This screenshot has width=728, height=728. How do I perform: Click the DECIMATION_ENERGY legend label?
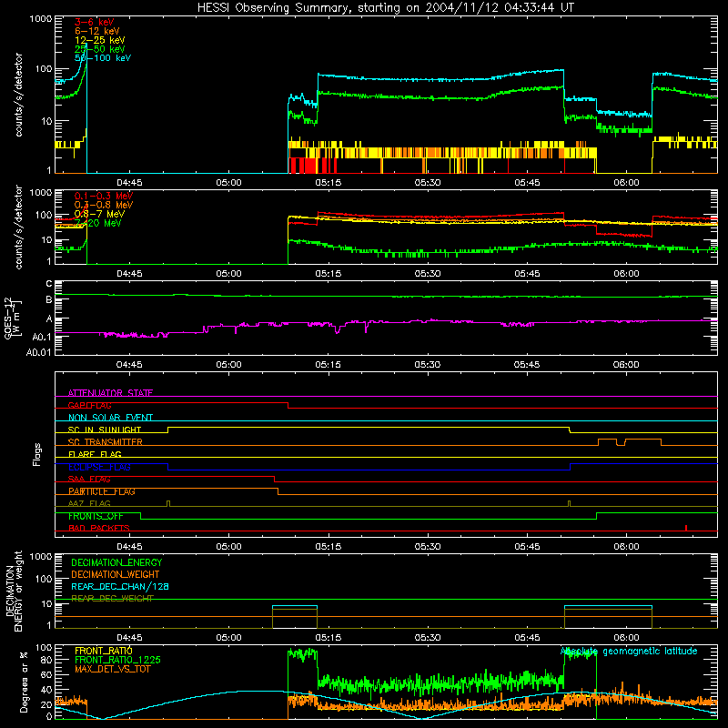click(116, 562)
